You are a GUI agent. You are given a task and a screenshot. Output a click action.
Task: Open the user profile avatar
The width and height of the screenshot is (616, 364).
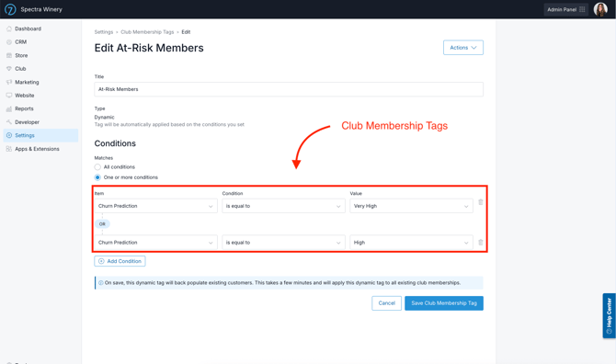pos(600,9)
